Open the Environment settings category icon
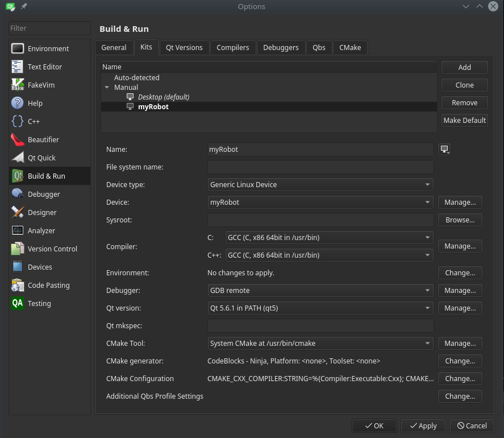Viewport: 504px width, 438px height. point(18,49)
